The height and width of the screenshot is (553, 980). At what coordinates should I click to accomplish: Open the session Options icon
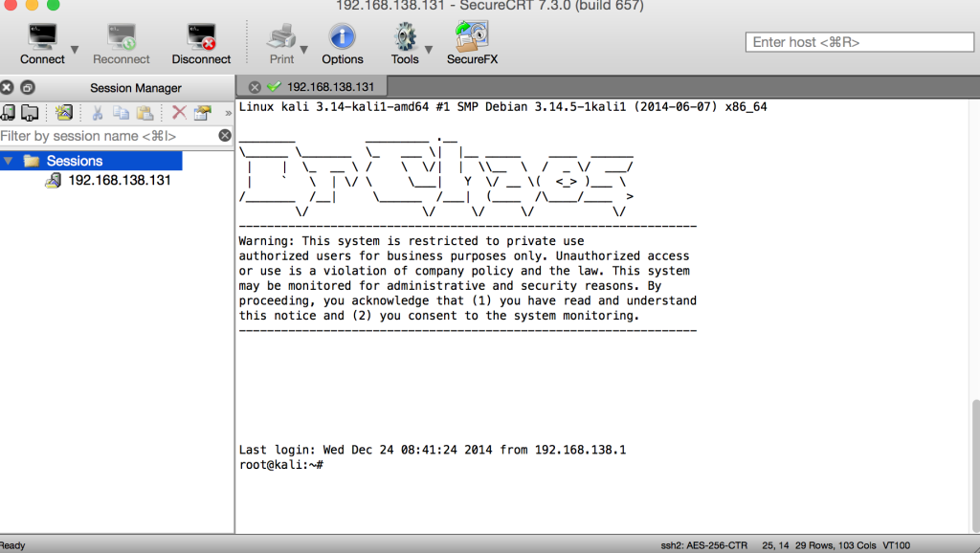(x=342, y=38)
